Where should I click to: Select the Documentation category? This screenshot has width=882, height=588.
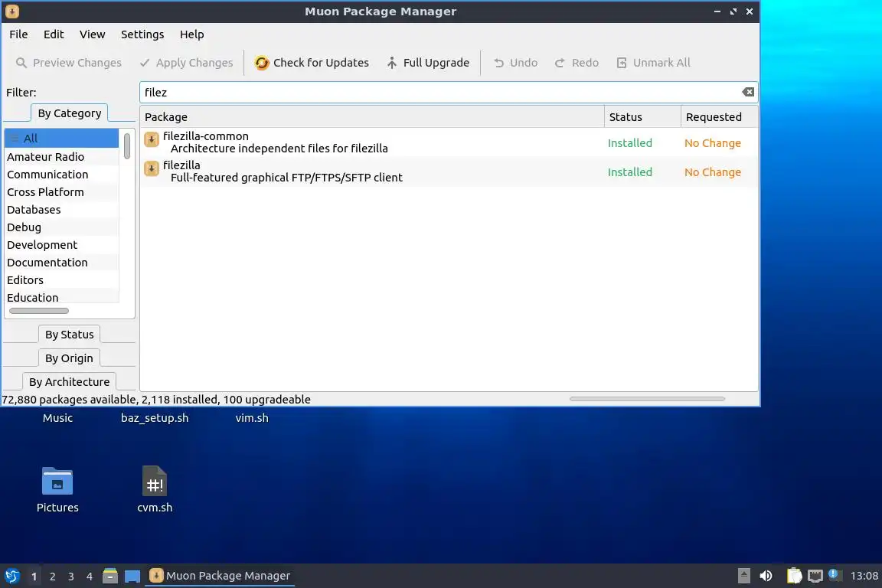coord(62,262)
